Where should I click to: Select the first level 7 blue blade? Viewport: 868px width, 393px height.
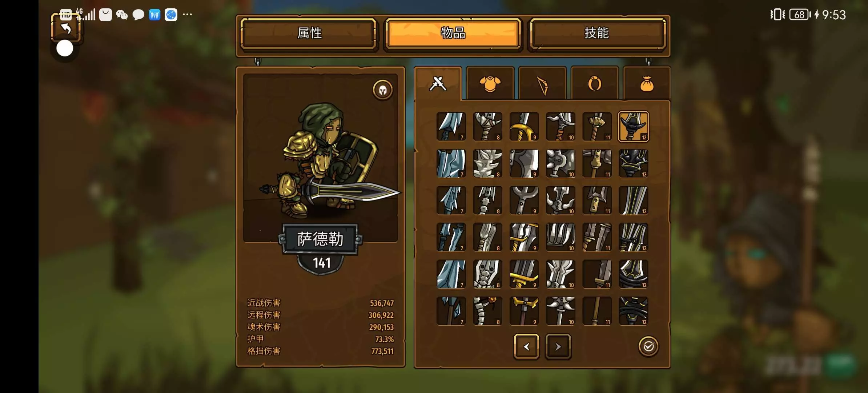point(451,127)
